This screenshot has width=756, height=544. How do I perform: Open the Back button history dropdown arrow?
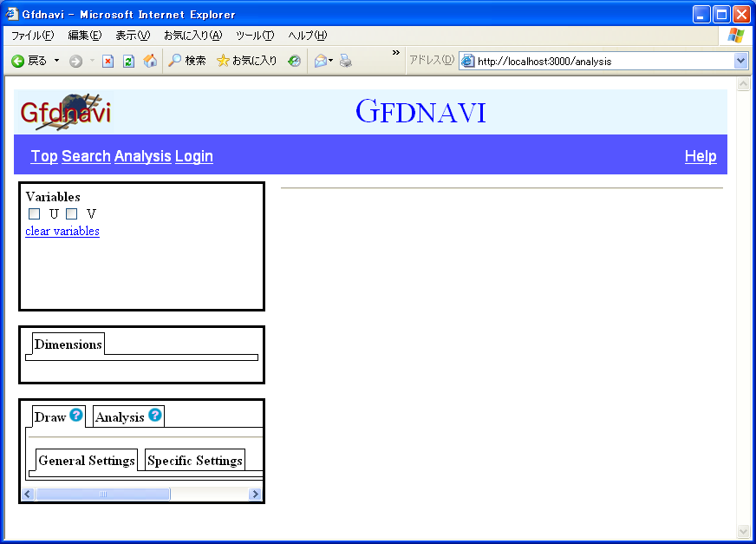click(57, 61)
